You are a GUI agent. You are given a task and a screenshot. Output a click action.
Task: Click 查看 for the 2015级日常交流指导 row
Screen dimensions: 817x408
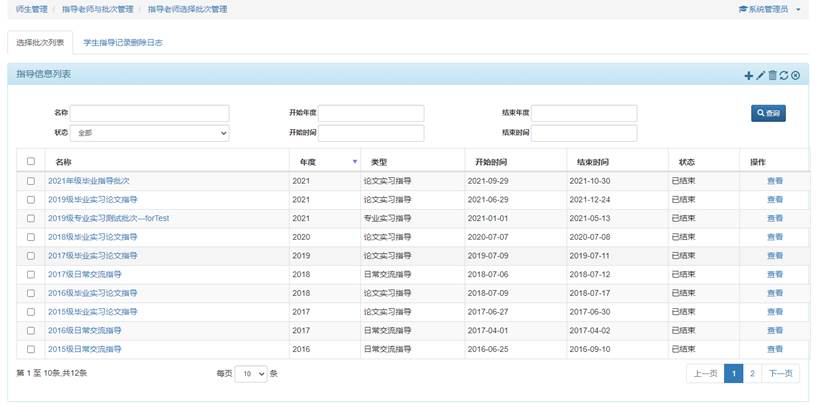775,349
